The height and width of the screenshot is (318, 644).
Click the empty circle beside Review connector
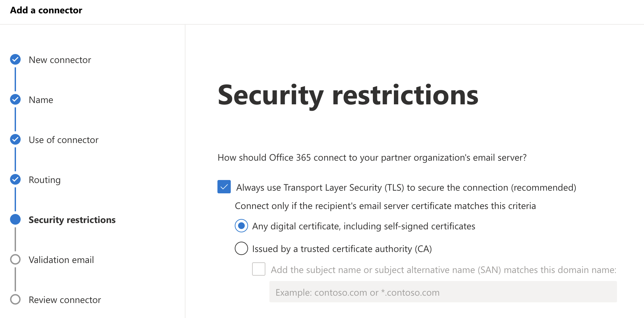pyautogui.click(x=15, y=300)
